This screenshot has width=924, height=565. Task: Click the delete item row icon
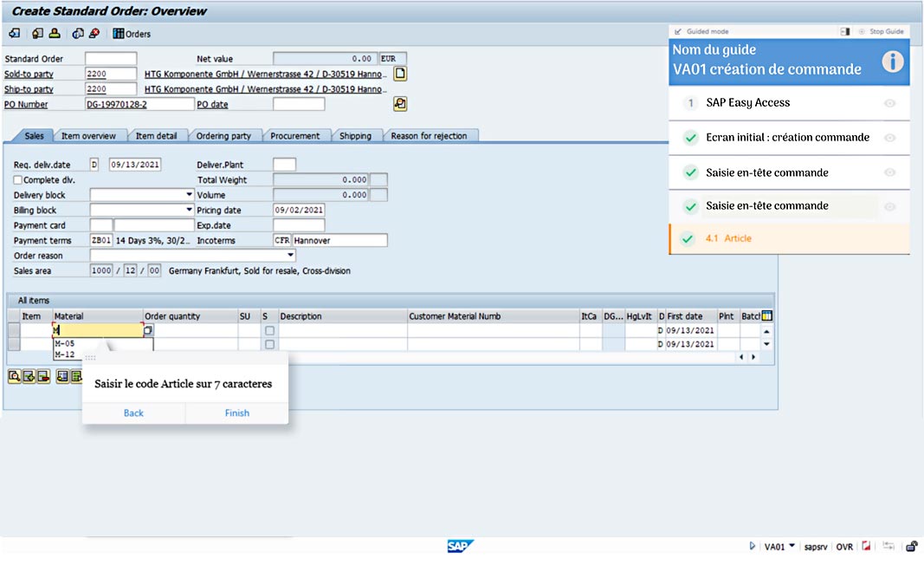43,376
